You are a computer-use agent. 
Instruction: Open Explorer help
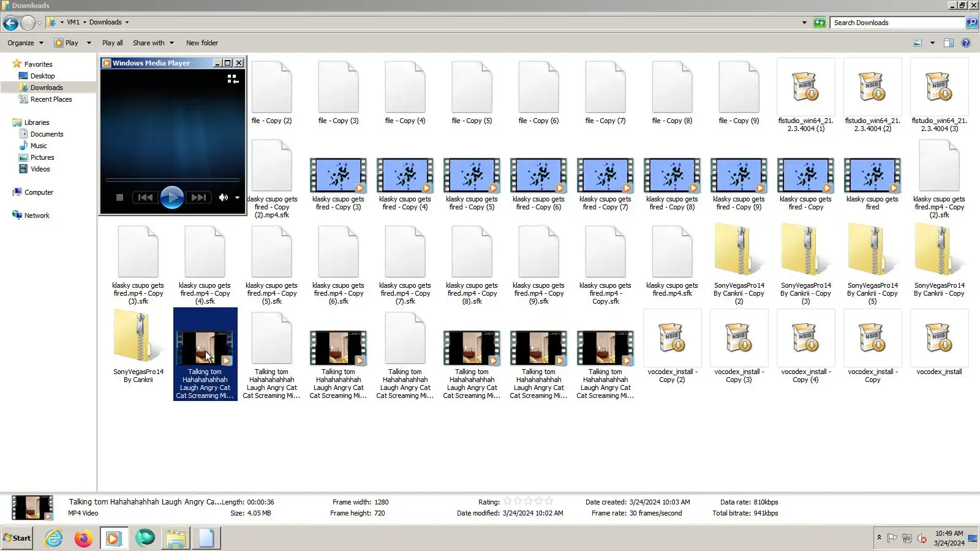click(966, 43)
